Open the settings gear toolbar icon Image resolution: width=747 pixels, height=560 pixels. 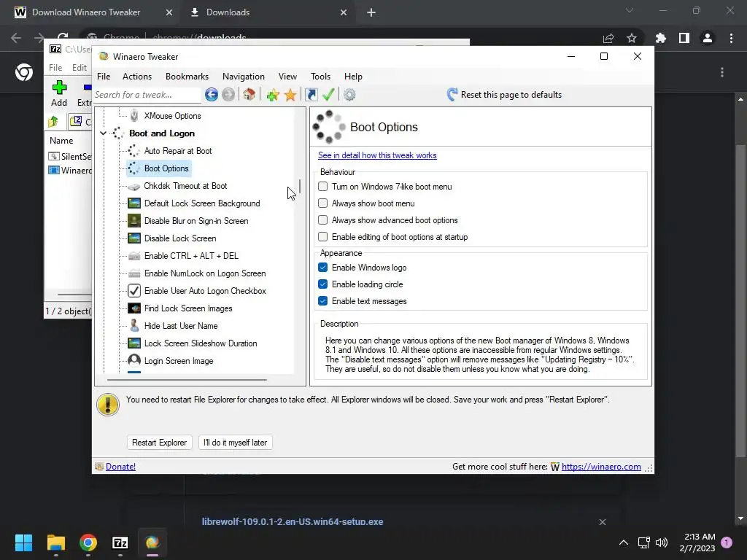pos(349,95)
